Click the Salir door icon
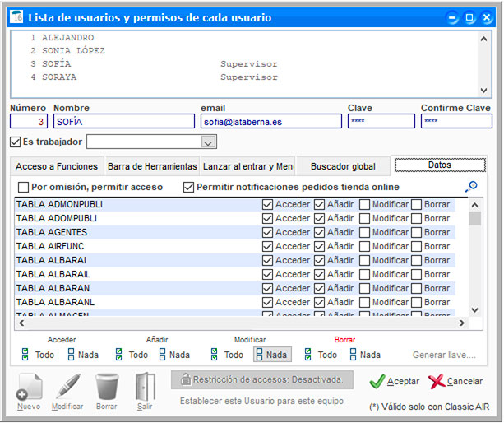Screen dimensions: 504x423 pyautogui.click(x=146, y=386)
